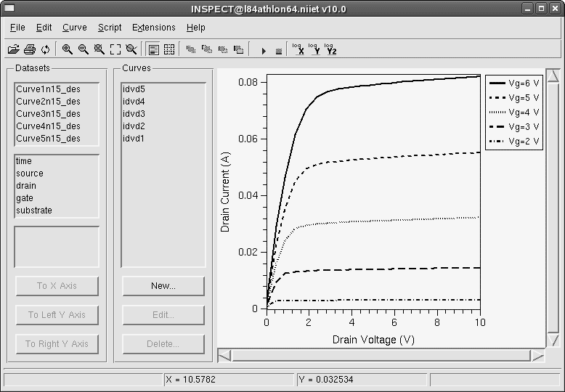Click the dashed-rectangle full view icon
The height and width of the screenshot is (392, 565).
pos(115,49)
